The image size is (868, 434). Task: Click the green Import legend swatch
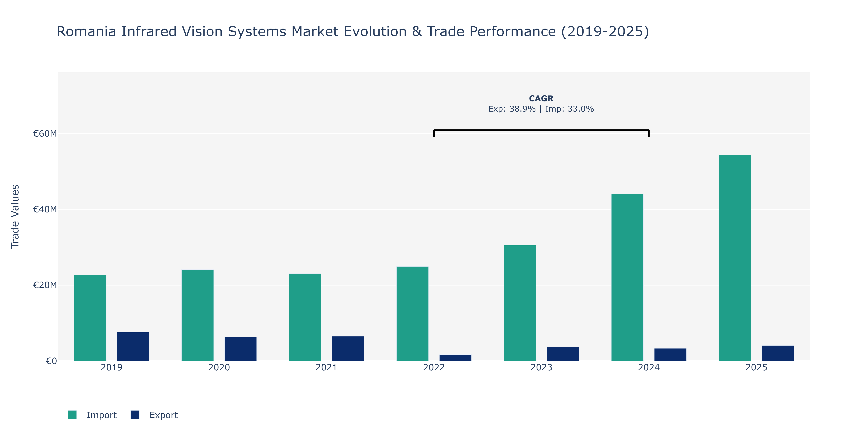tap(72, 415)
